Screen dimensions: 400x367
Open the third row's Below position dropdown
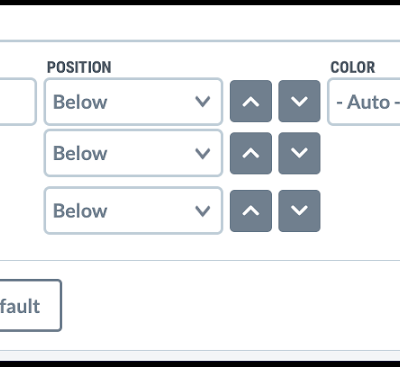pos(133,211)
